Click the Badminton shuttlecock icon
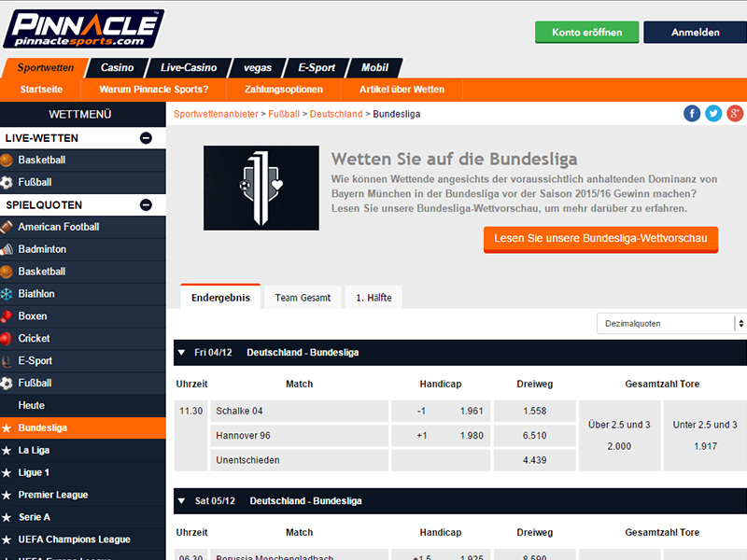Screen dimensions: 747x560 point(7,249)
